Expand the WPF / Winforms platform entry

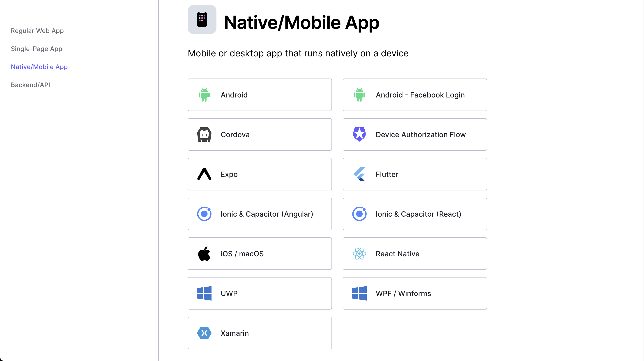pyautogui.click(x=415, y=293)
